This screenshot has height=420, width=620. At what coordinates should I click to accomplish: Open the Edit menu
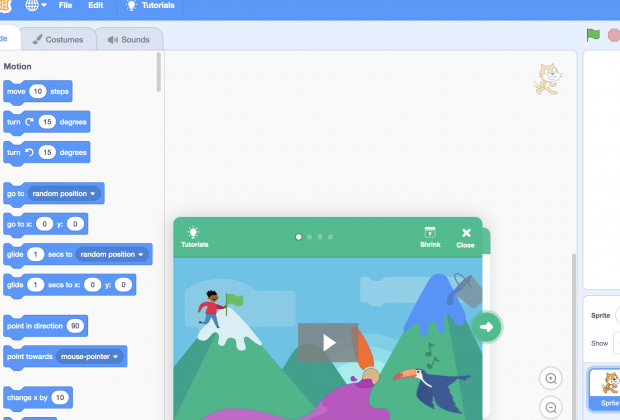point(95,5)
